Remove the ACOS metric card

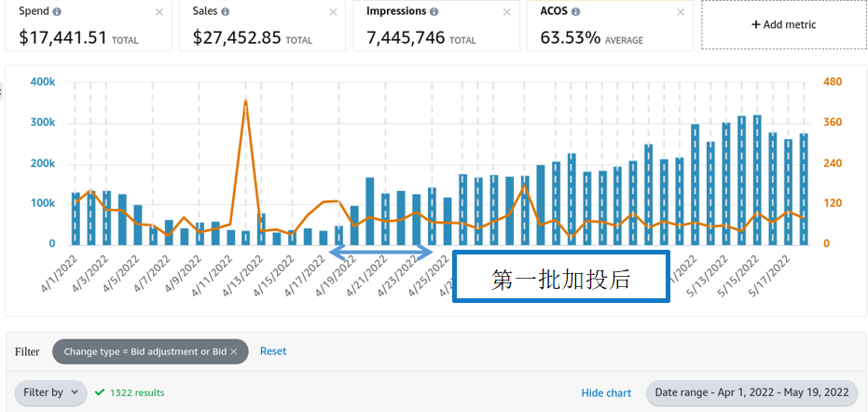[x=681, y=12]
